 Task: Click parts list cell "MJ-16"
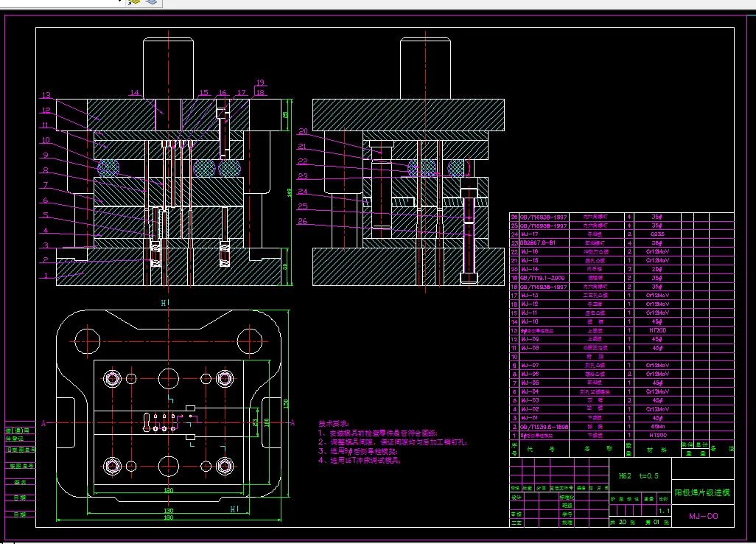tap(529, 251)
